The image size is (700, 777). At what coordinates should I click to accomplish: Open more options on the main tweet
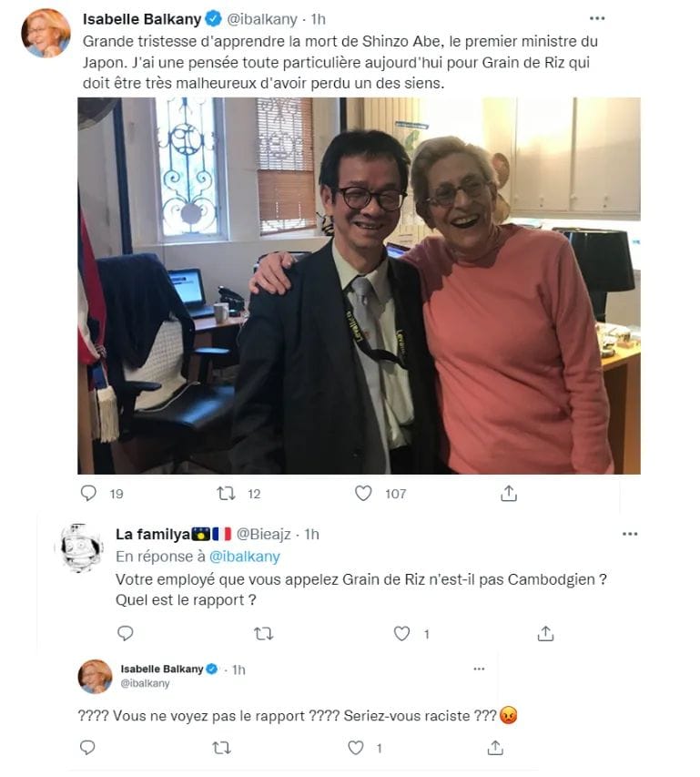(597, 18)
